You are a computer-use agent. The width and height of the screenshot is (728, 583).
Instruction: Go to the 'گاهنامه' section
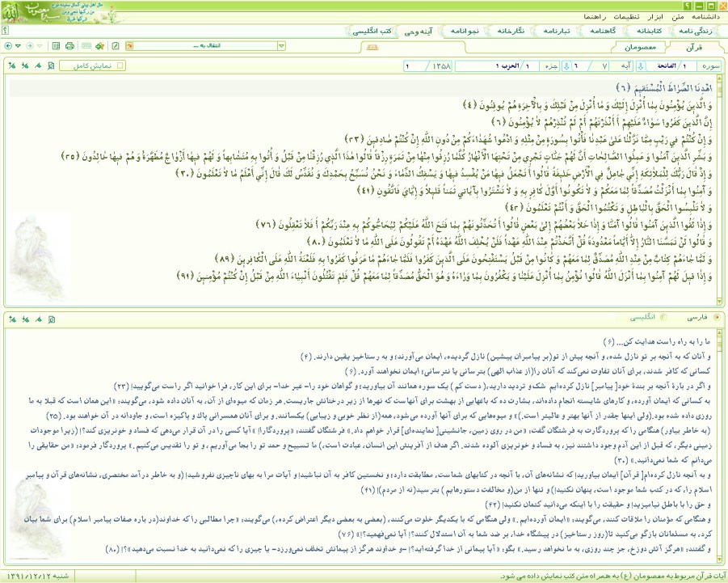[x=603, y=31]
